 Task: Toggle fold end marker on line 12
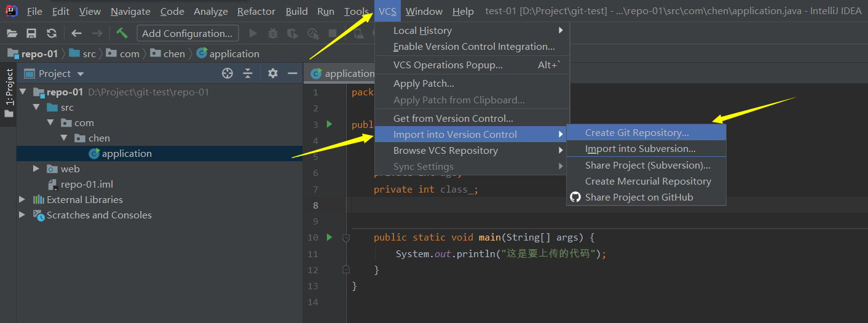(x=346, y=269)
